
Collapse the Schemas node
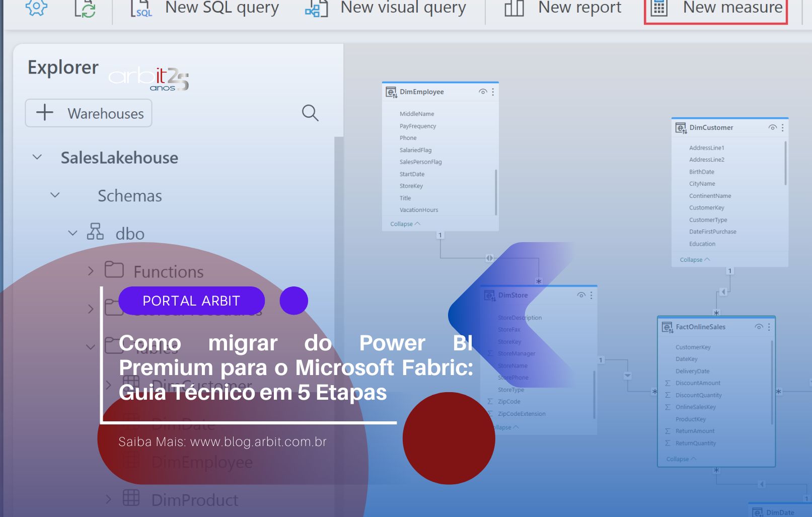coord(55,195)
